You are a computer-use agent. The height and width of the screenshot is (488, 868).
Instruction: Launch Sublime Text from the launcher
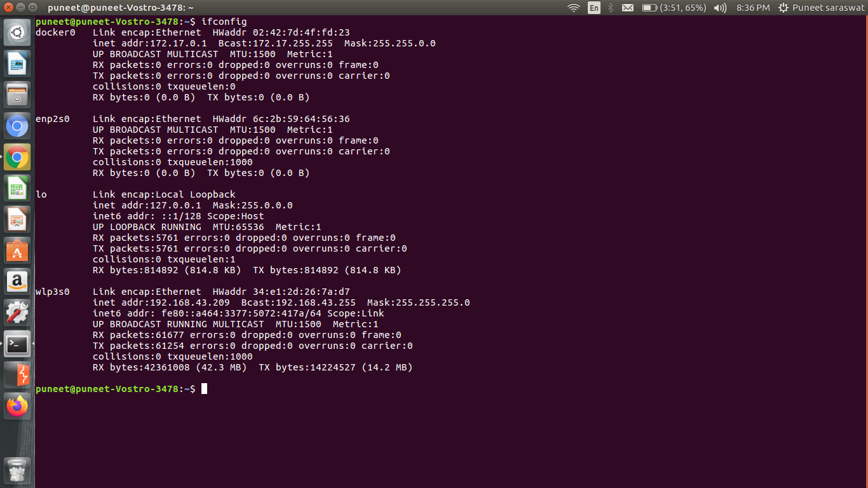coord(17,375)
